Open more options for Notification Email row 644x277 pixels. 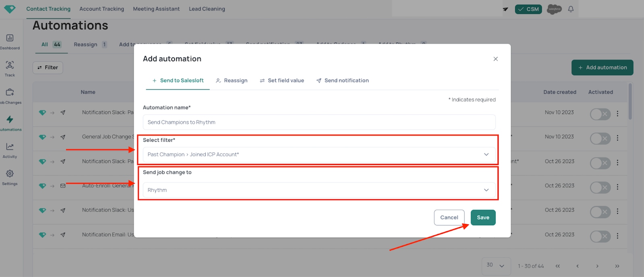coord(617,236)
